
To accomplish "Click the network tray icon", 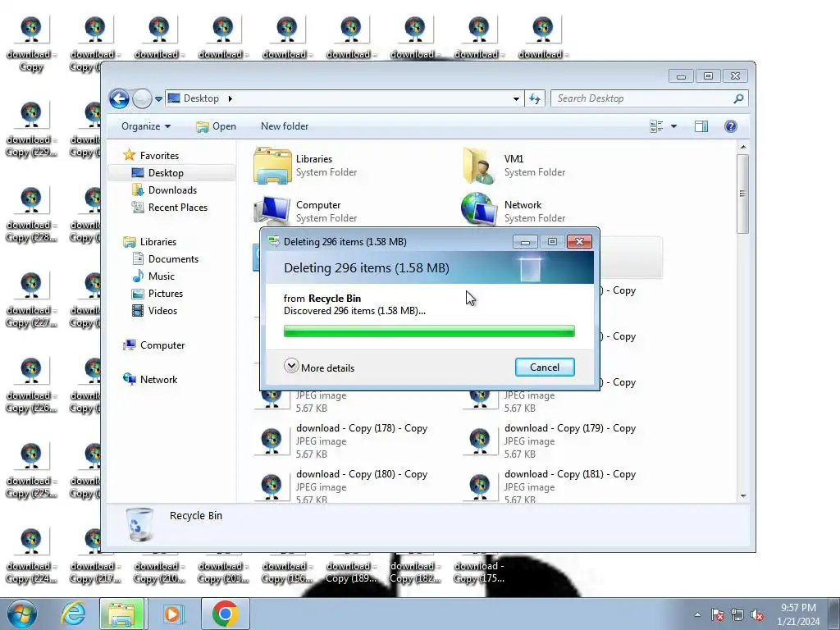I will [x=737, y=614].
